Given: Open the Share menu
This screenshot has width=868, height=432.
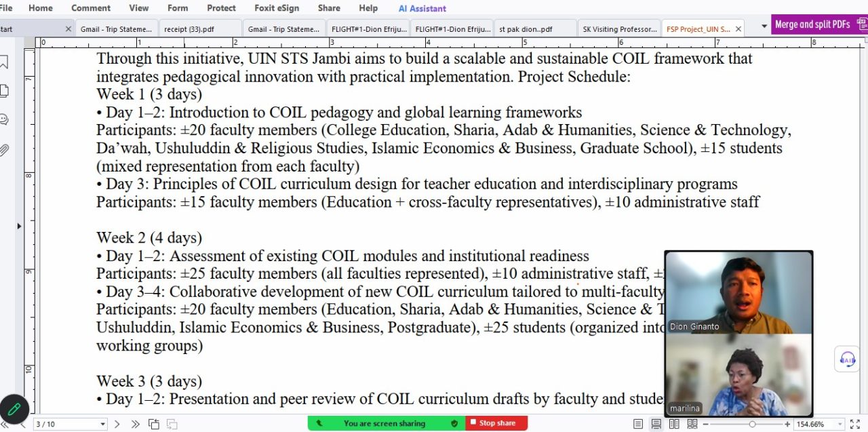Looking at the screenshot, I should tap(329, 8).
